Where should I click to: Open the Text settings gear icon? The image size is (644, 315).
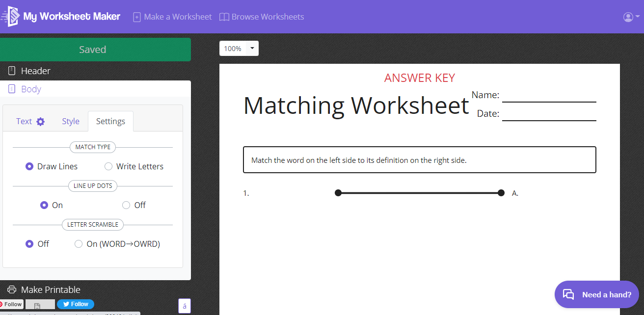(42, 121)
